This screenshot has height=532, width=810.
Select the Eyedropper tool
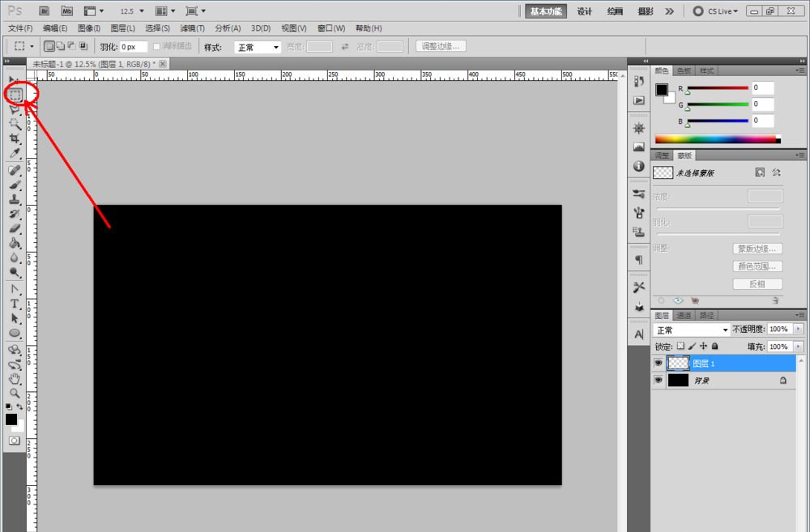click(15, 153)
